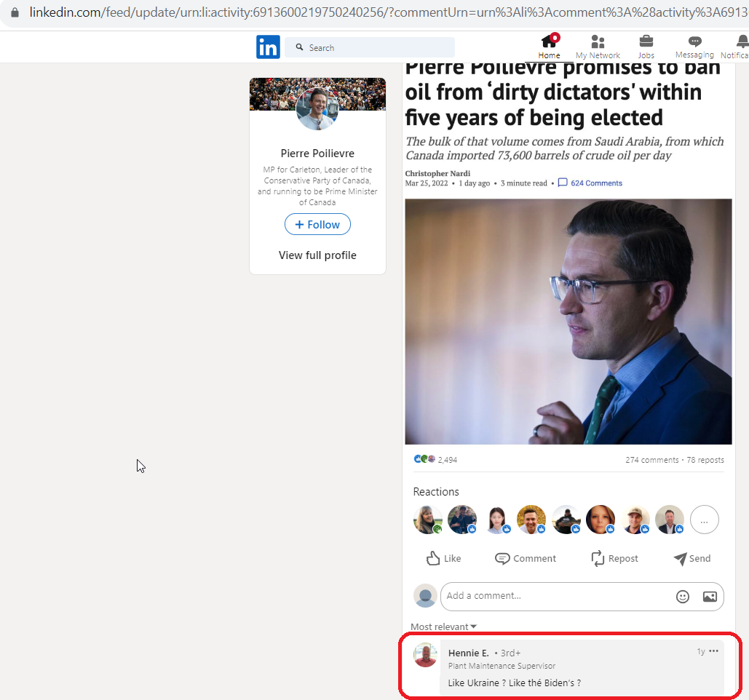
Task: Open the Jobs tab
Action: (x=646, y=47)
